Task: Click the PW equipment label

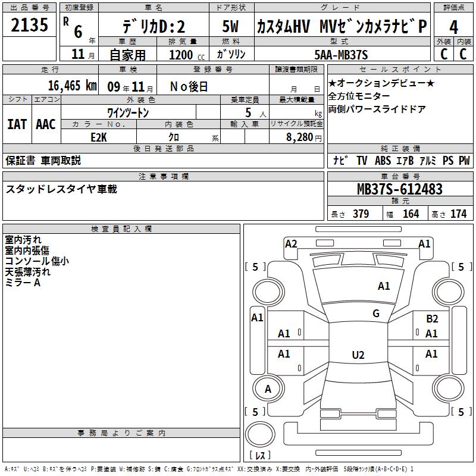Action: (464, 160)
